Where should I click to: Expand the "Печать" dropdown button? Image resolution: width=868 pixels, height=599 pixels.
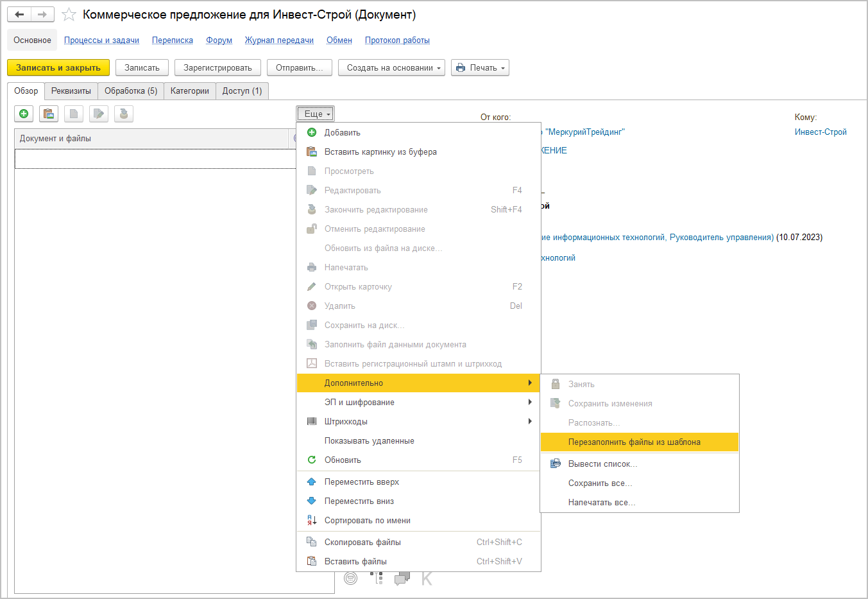point(480,67)
